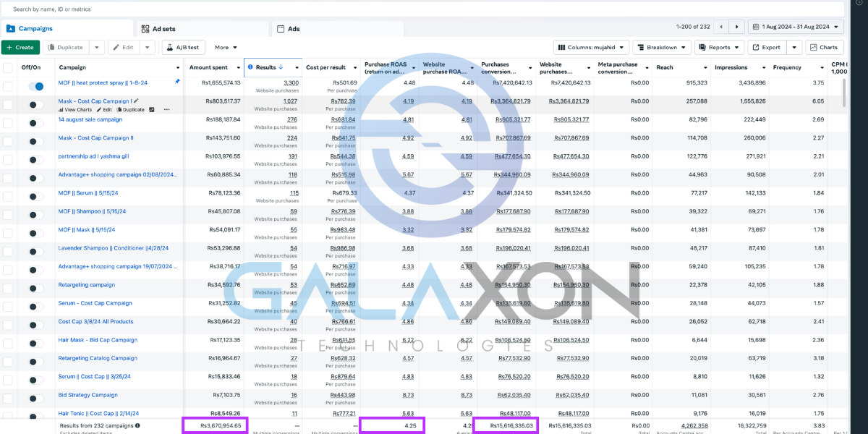Image resolution: width=868 pixels, height=434 pixels.
Task: Tick the select-all checkbox in the table header
Action: pos(8,67)
